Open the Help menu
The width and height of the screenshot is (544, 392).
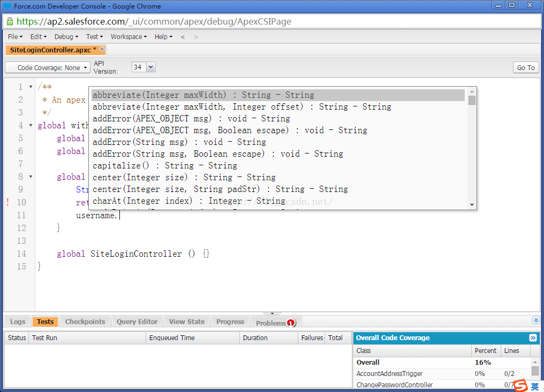tap(163, 37)
